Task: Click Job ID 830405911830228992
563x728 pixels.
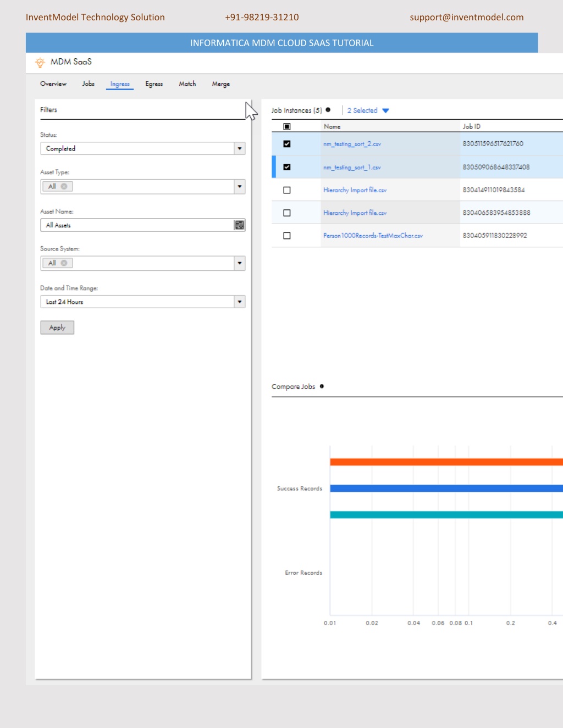Action: [495, 236]
